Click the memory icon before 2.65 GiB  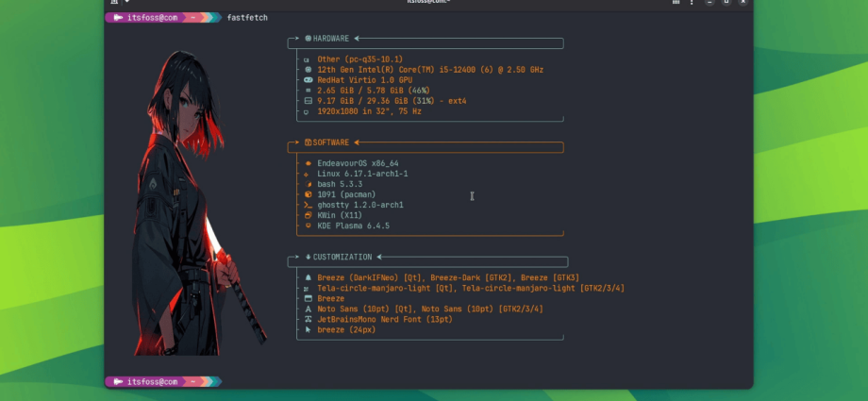[309, 91]
